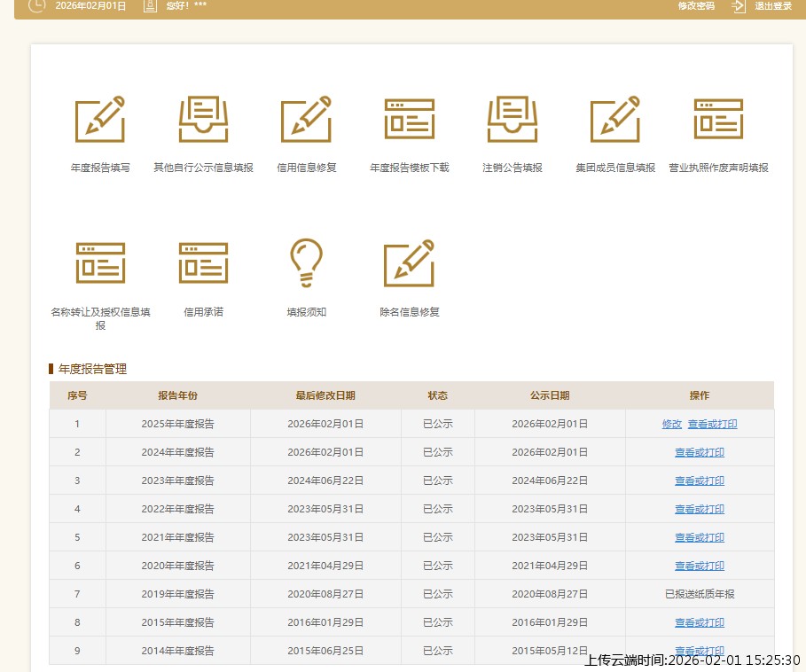806x672 pixels.
Task: Open 营业执照作废声明填报 icon
Action: point(717,120)
